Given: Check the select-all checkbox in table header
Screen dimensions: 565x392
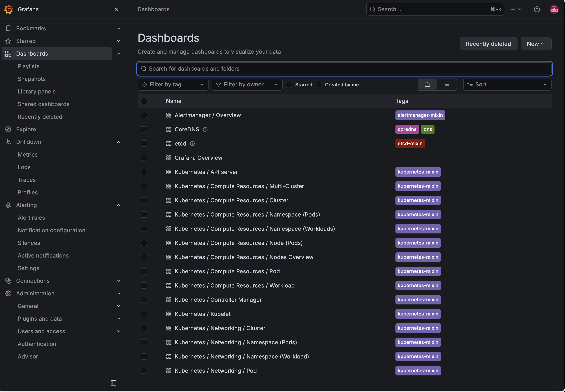Looking at the screenshot, I should [144, 101].
